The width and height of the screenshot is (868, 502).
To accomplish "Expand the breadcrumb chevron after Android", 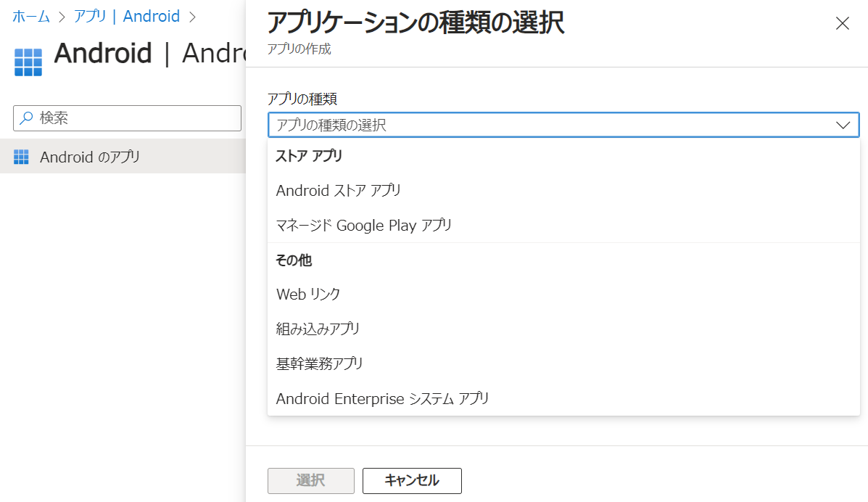I will [x=191, y=16].
